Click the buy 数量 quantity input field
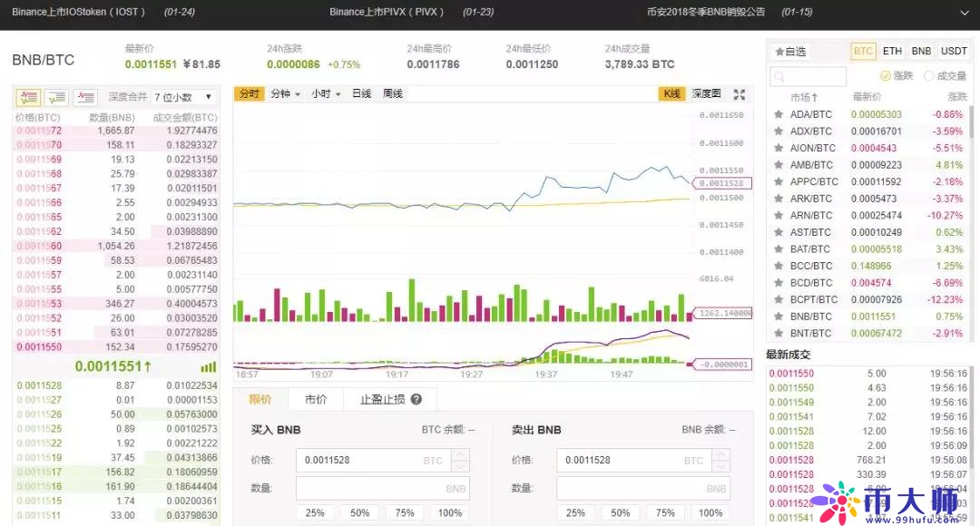The height and width of the screenshot is (526, 980). [x=383, y=489]
